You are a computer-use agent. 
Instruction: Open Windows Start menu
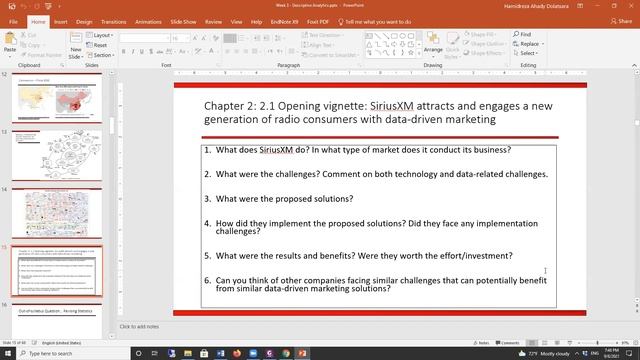(8, 353)
